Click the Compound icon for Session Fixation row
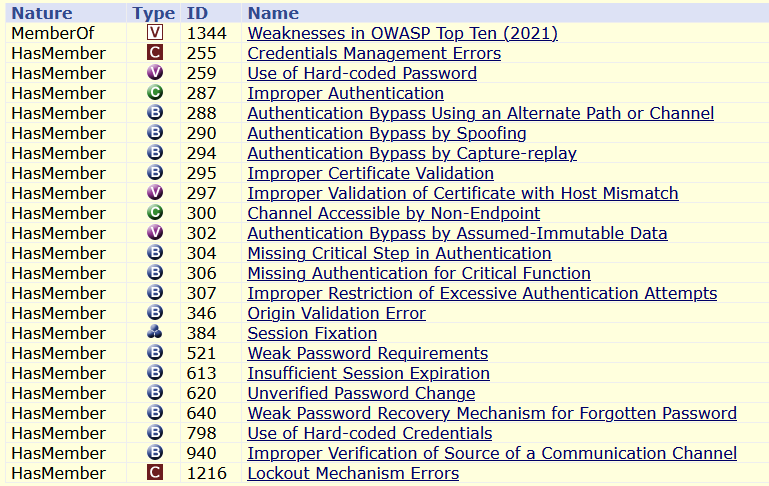 [154, 333]
